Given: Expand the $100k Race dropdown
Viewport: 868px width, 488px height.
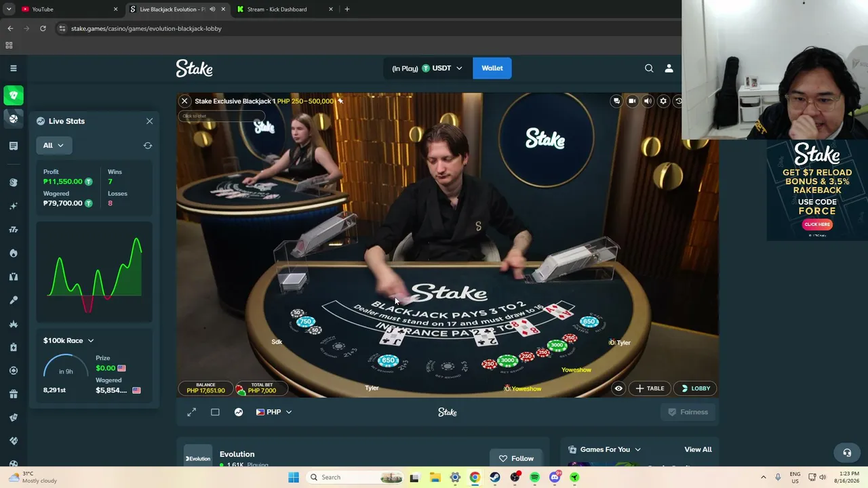Looking at the screenshot, I should point(68,340).
